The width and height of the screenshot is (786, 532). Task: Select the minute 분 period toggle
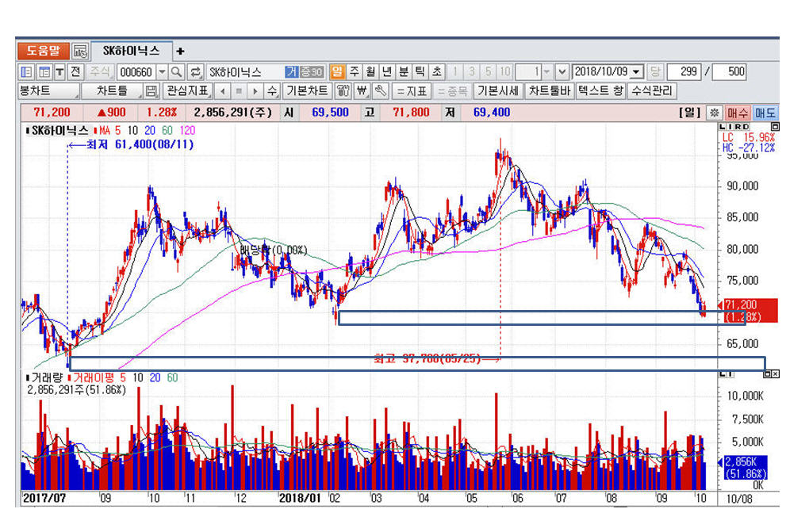[x=404, y=71]
